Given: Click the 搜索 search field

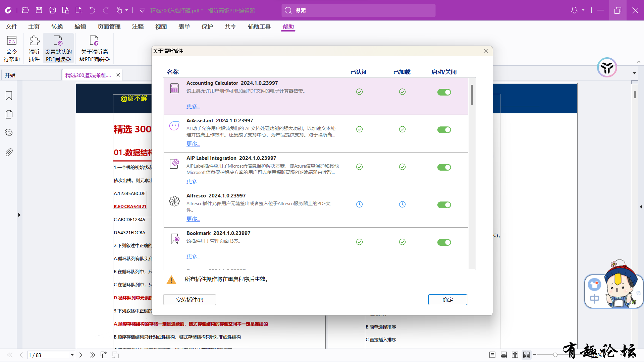Looking at the screenshot, I should point(359,10).
